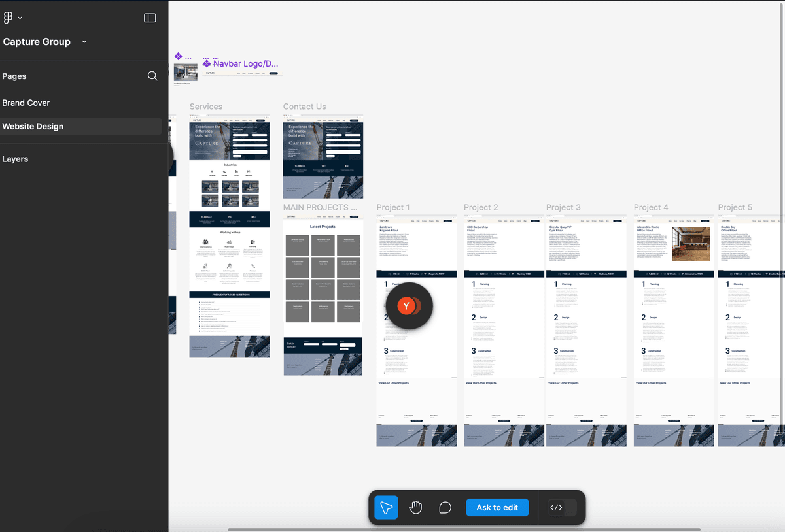Search pages with the magnifier icon
The width and height of the screenshot is (785, 532).
coord(152,76)
